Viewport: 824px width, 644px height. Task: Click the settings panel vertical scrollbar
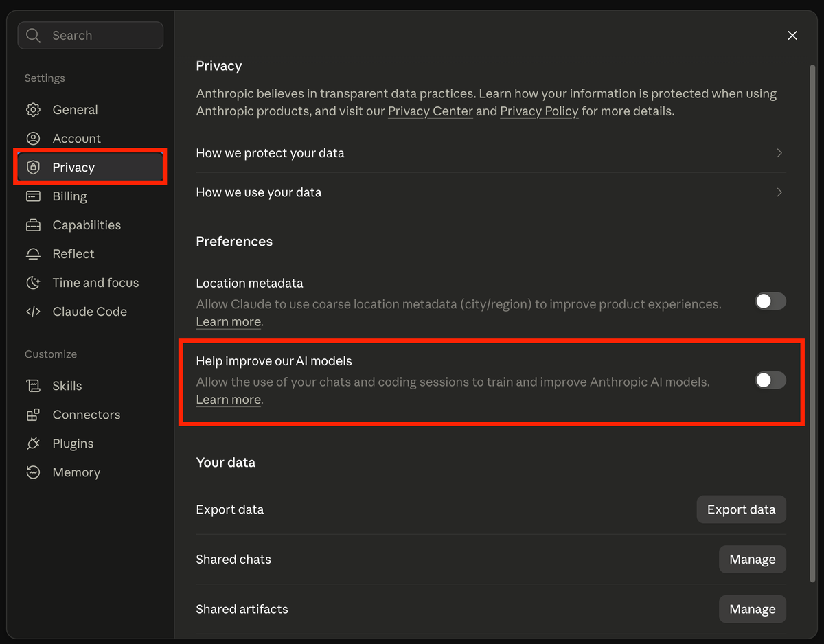[x=813, y=323]
